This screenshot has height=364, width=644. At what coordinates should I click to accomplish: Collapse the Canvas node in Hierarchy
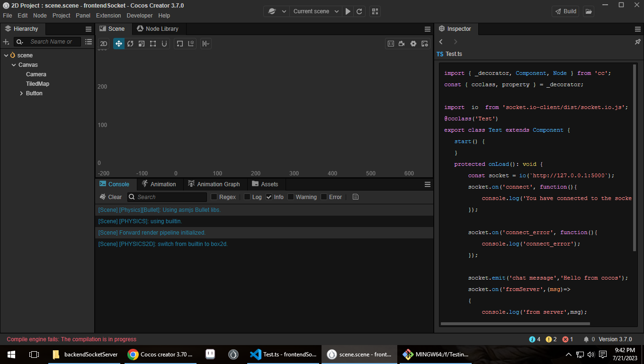coord(14,65)
